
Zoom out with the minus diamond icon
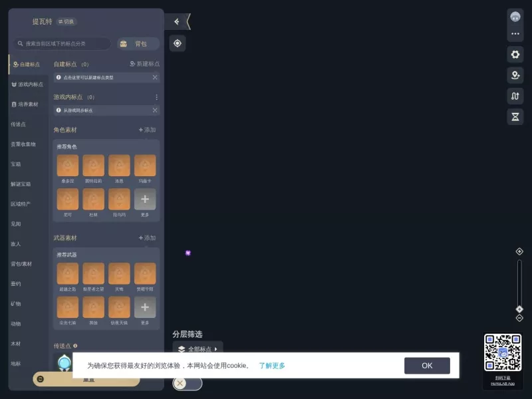point(519,318)
